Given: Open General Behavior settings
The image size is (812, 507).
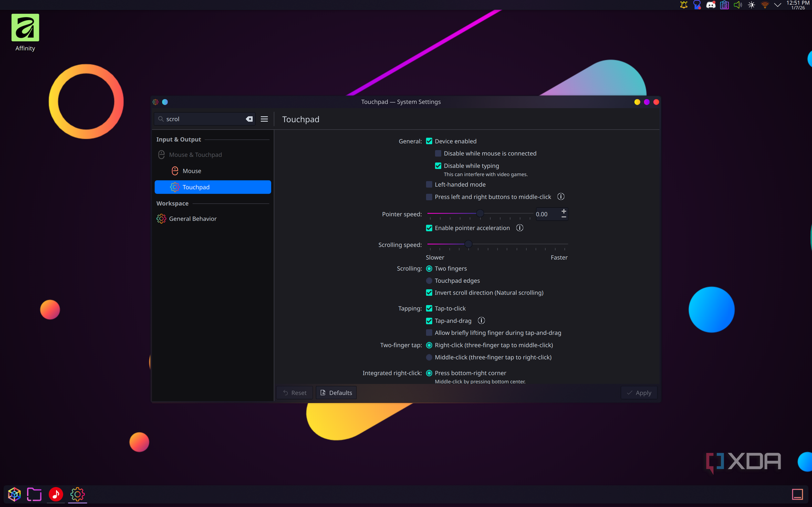Looking at the screenshot, I should tap(213, 218).
